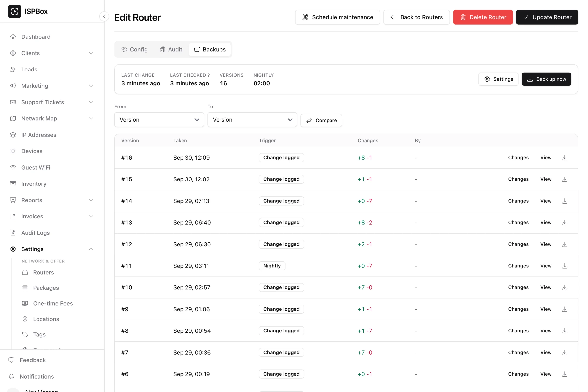Image resolution: width=588 pixels, height=392 pixels.
Task: Click the One-time Fees icon
Action: tap(25, 304)
